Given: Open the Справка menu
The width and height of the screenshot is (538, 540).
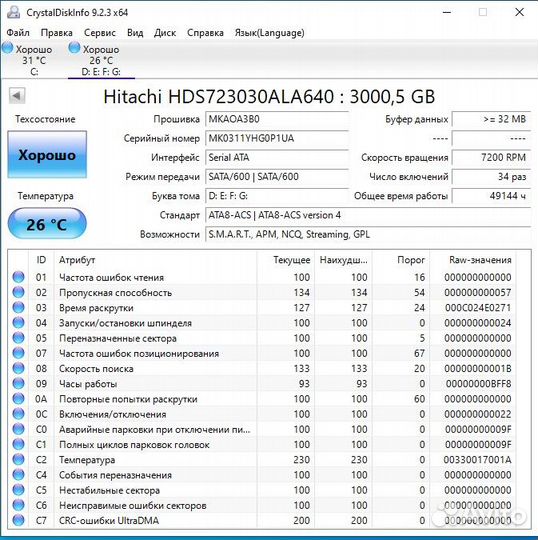Looking at the screenshot, I should [x=205, y=33].
